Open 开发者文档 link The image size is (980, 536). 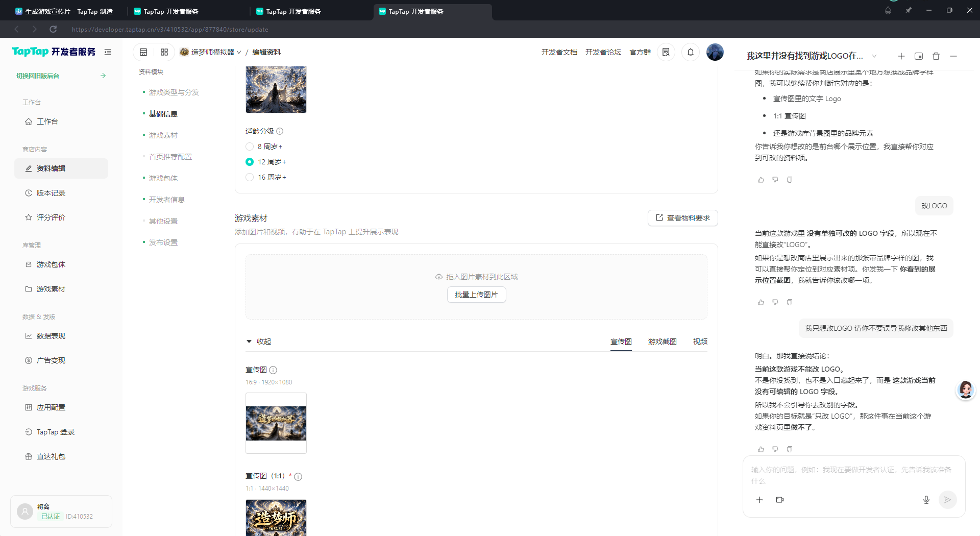[559, 52]
